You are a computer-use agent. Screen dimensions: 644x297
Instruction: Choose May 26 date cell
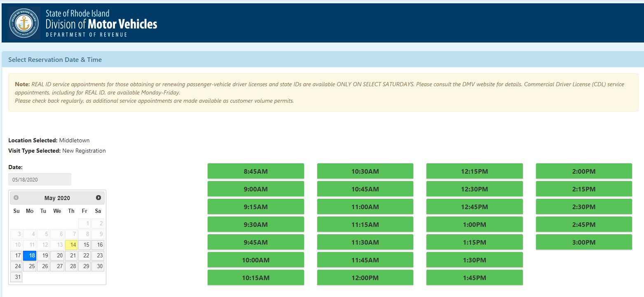pos(43,266)
